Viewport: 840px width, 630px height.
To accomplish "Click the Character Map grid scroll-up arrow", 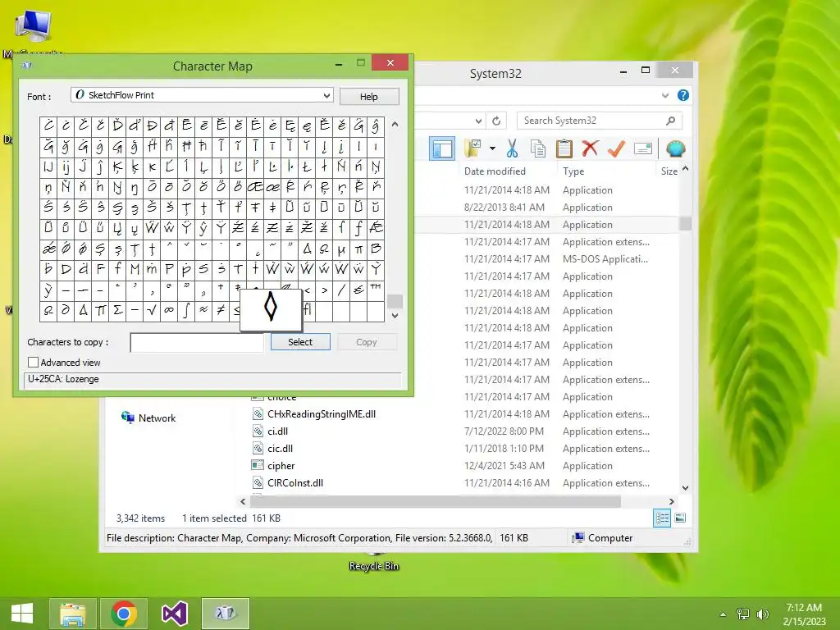I will point(395,125).
